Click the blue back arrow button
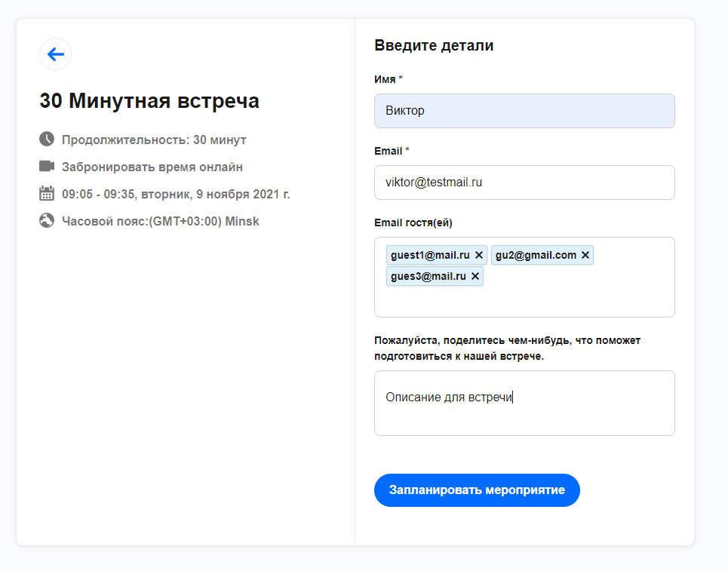Image resolution: width=728 pixels, height=571 pixels. click(x=56, y=54)
